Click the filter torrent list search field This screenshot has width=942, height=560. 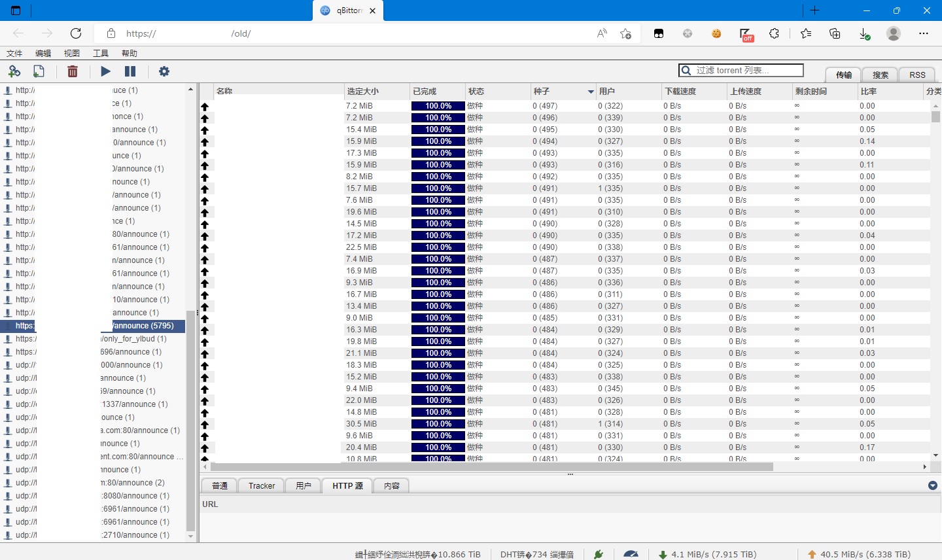(x=747, y=70)
